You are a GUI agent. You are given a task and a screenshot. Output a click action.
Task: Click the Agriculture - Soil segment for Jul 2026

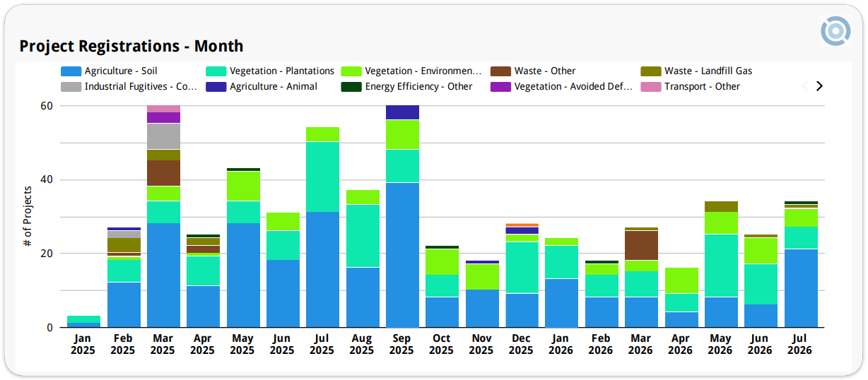(x=801, y=288)
